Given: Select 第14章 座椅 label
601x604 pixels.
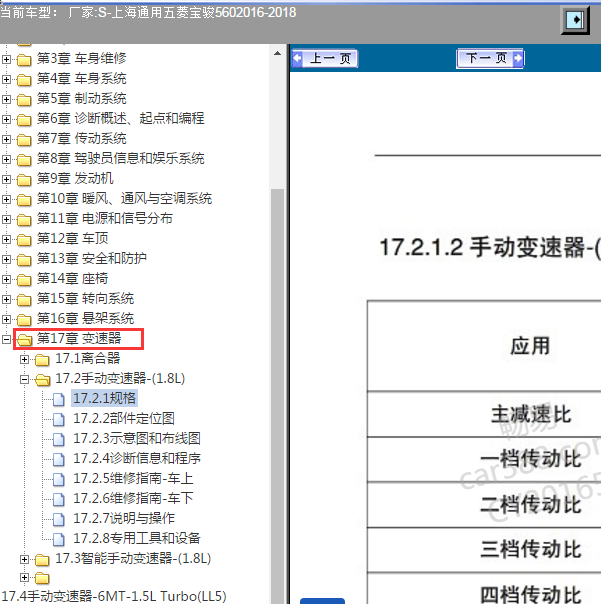Looking at the screenshot, I should coord(72,279).
